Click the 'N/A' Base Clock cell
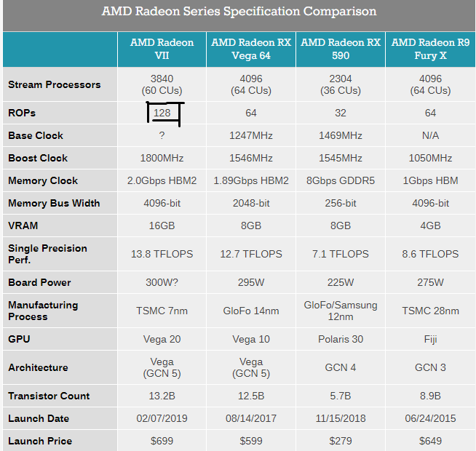The width and height of the screenshot is (476, 451). tap(430, 135)
